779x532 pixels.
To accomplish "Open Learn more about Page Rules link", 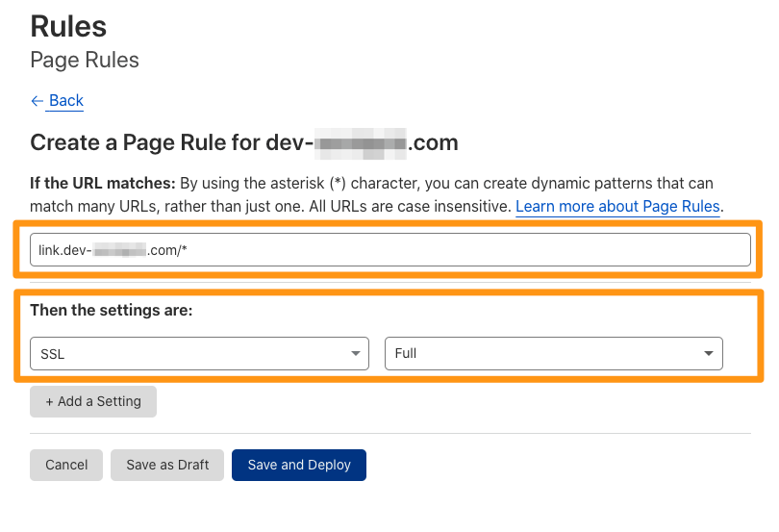I will 617,207.
